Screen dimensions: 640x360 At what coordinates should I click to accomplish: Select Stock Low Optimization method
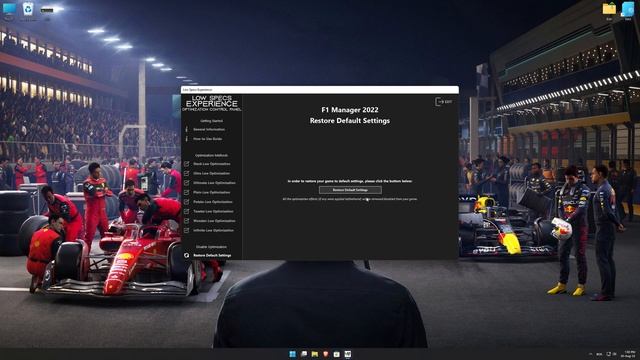coord(212,164)
